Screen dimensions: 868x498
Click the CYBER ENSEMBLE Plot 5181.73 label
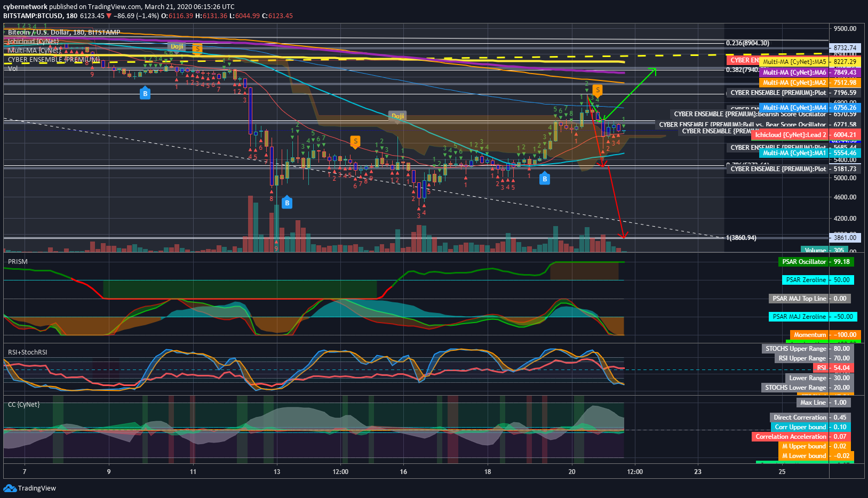pyautogui.click(x=793, y=169)
